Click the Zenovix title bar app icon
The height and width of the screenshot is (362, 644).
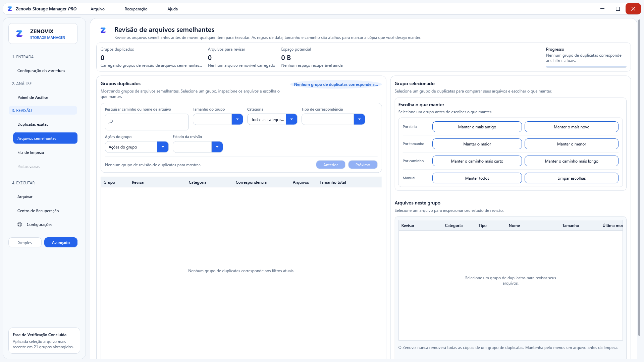click(x=10, y=9)
